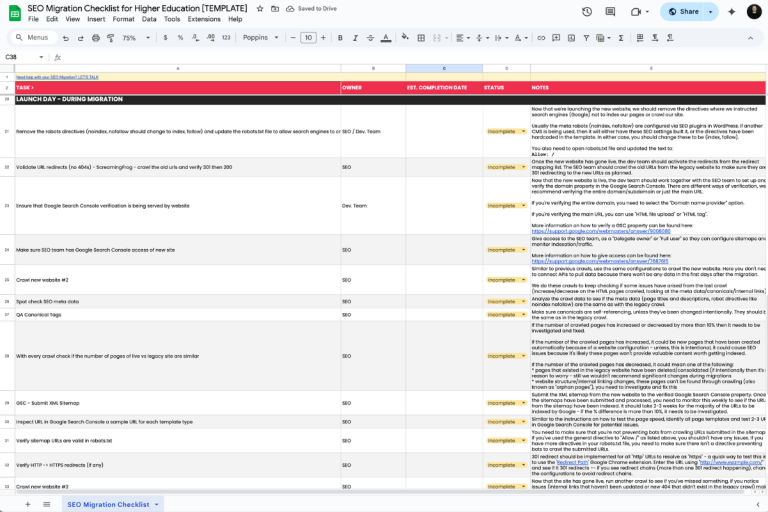This screenshot has width=768, height=512.
Task: Add a new sheet with plus button
Action: [28, 504]
